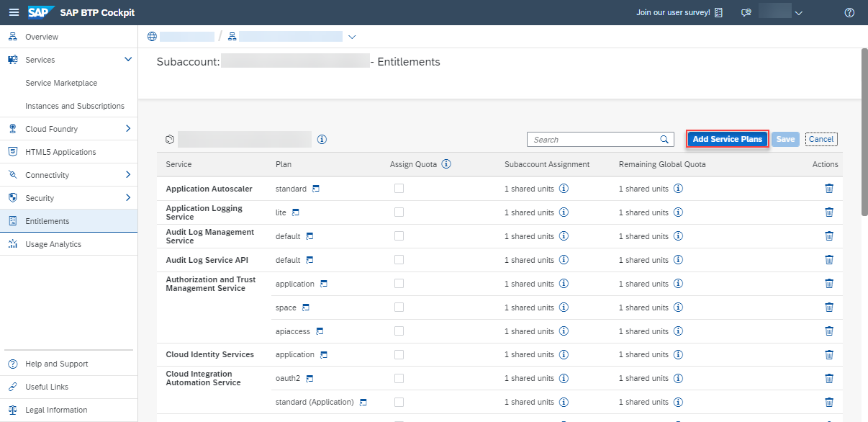Open Join our user survey link
The image size is (868, 422).
679,12
